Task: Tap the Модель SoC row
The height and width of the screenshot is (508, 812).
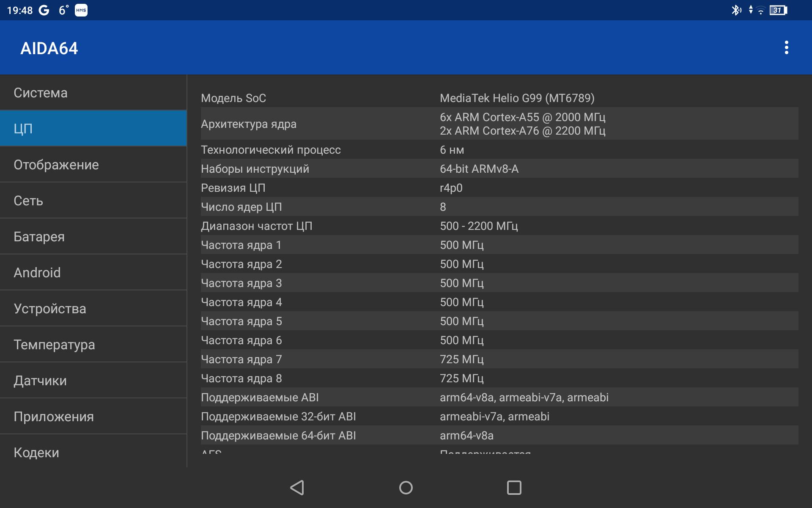Action: click(x=499, y=98)
